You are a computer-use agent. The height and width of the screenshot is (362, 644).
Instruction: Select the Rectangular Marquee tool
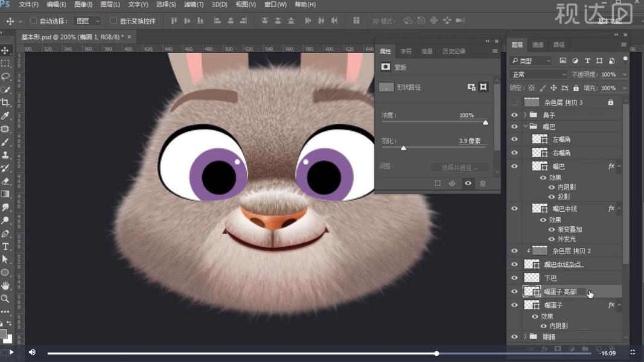pyautogui.click(x=5, y=63)
